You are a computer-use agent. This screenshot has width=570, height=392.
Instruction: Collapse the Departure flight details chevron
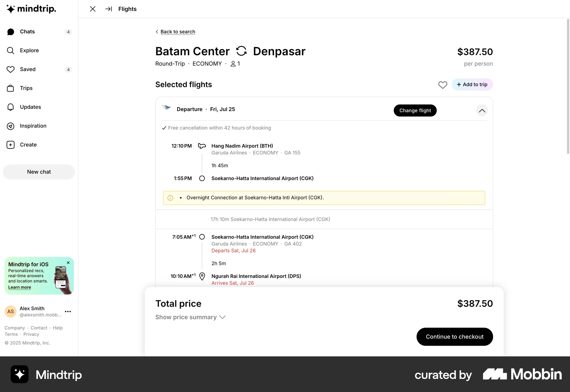coord(482,111)
